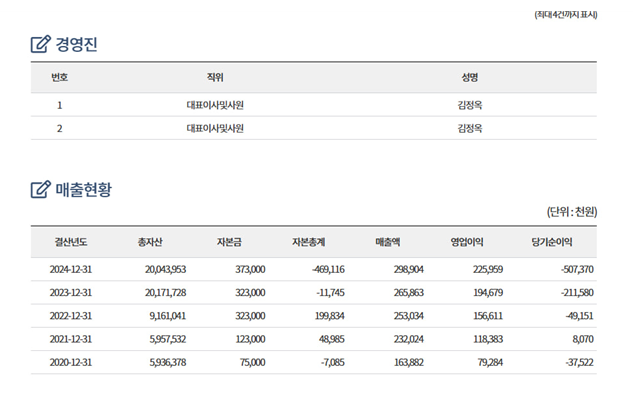The height and width of the screenshot is (398, 633).
Task: Select the first 김정옥 name cell
Action: (470, 105)
